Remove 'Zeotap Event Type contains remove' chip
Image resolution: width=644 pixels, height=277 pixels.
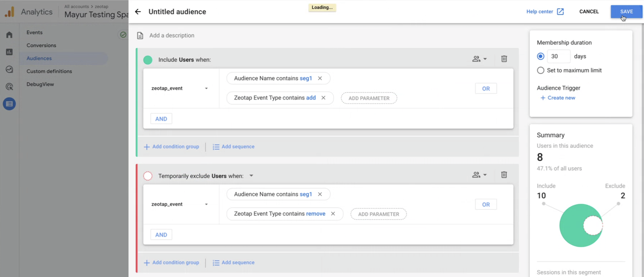pos(333,214)
